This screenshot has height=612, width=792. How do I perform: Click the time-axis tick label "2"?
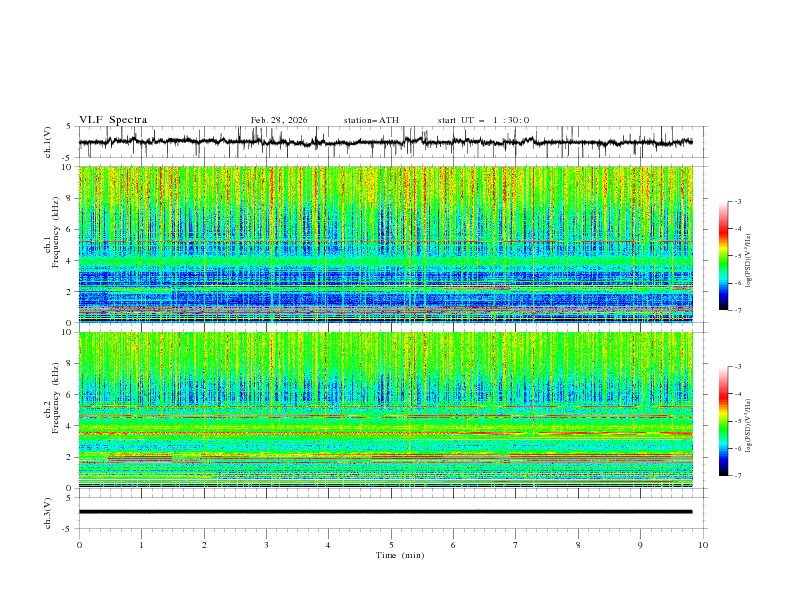point(204,545)
